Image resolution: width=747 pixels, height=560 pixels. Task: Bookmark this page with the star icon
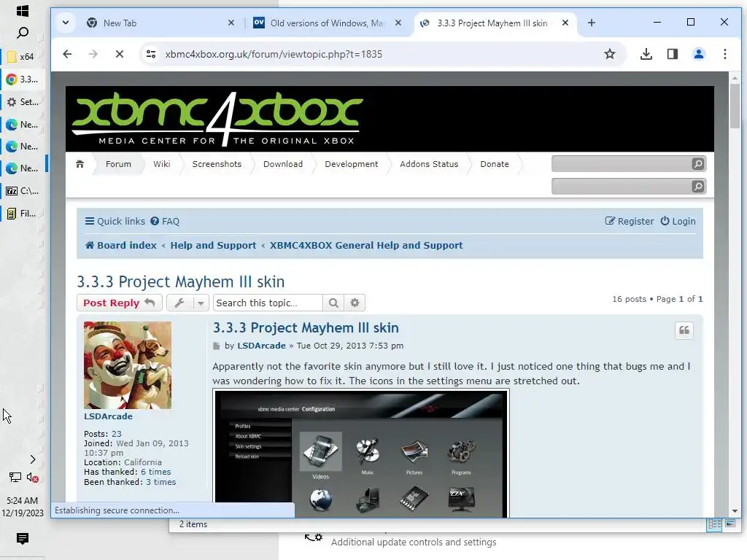click(x=609, y=54)
